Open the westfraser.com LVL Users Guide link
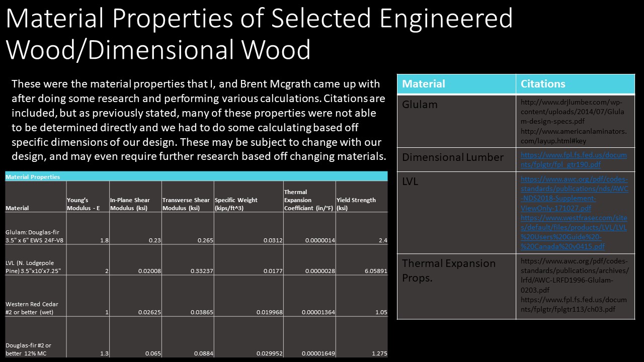The height and width of the screenshot is (362, 644). (574, 232)
